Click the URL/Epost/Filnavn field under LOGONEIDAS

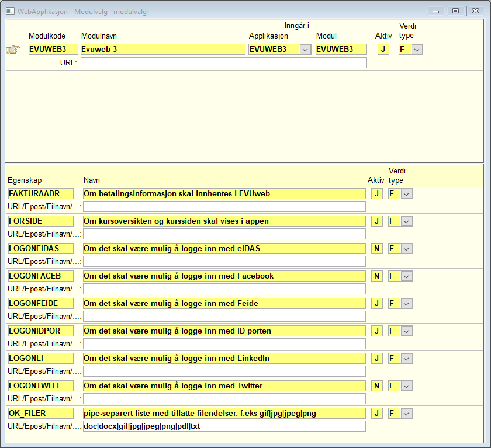pyautogui.click(x=224, y=262)
